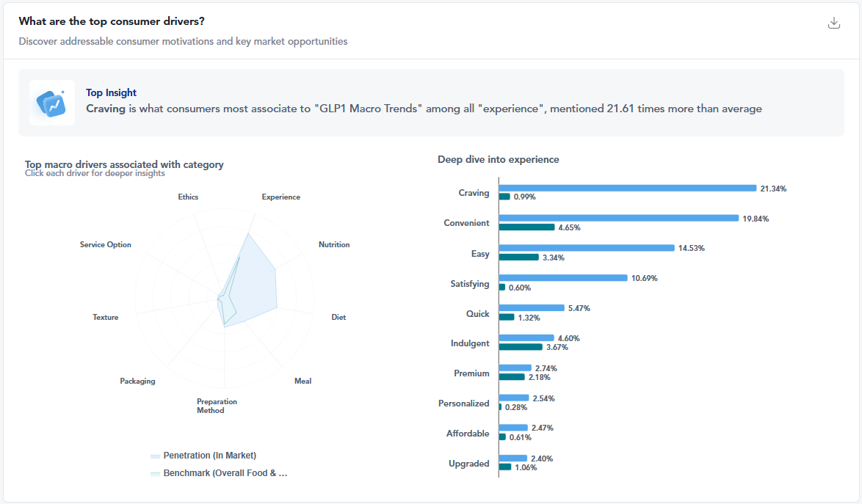This screenshot has width=862, height=504.
Task: Click the Easy 14.53% penetration bar
Action: (586, 248)
